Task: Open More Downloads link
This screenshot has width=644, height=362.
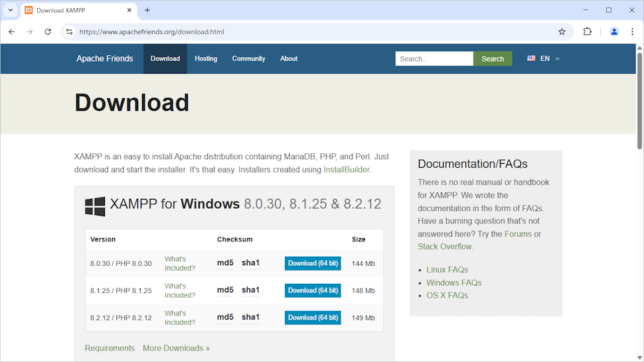Action: 176,348
